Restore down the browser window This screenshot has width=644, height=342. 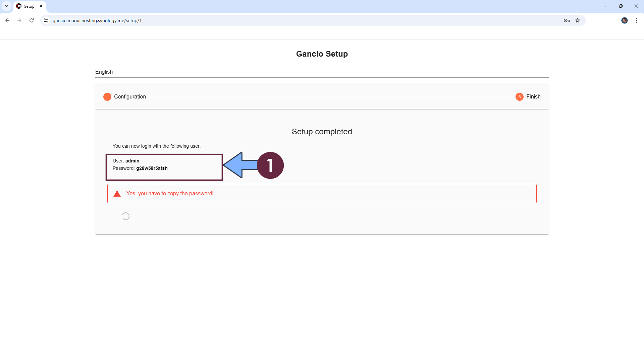point(621,6)
